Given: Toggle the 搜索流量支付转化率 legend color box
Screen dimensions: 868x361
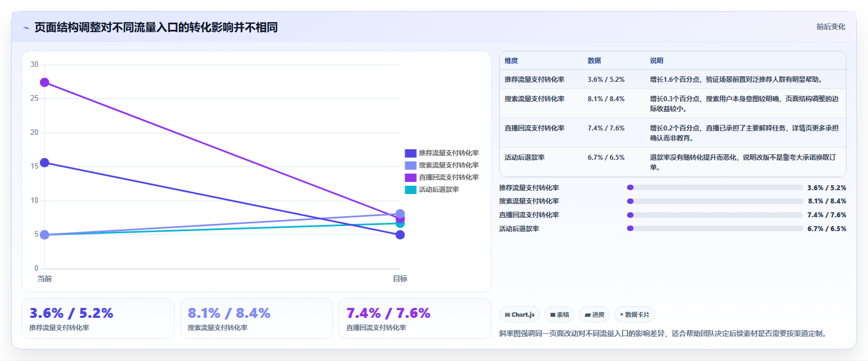Looking at the screenshot, I should pos(410,165).
